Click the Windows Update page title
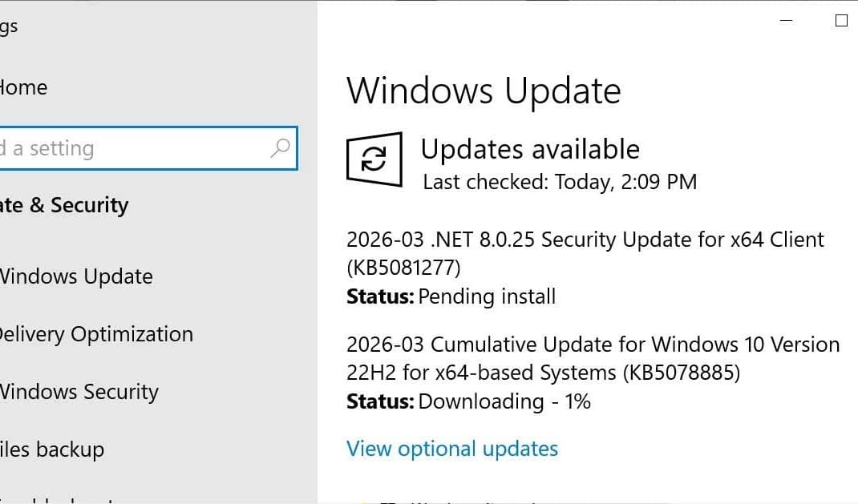This screenshot has width=858, height=504. (484, 91)
